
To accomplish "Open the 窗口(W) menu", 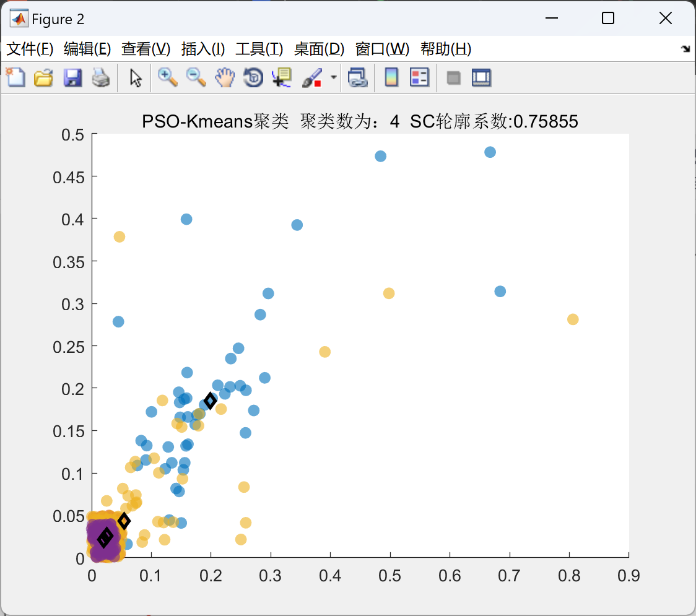I will point(382,49).
